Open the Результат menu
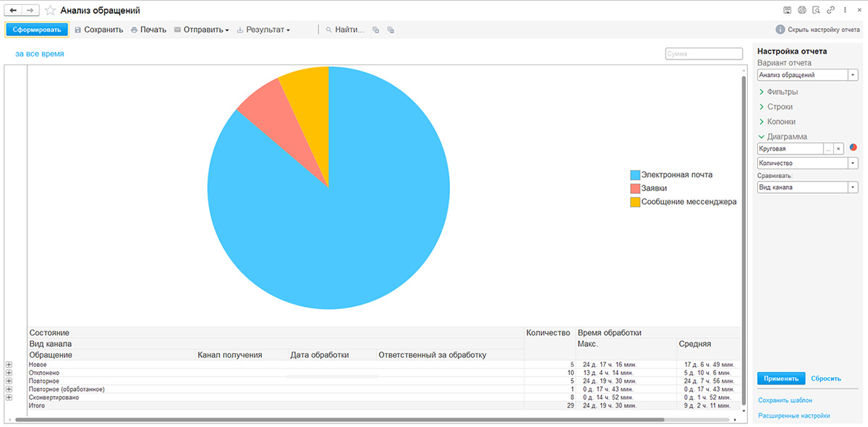868x427 pixels. (263, 30)
